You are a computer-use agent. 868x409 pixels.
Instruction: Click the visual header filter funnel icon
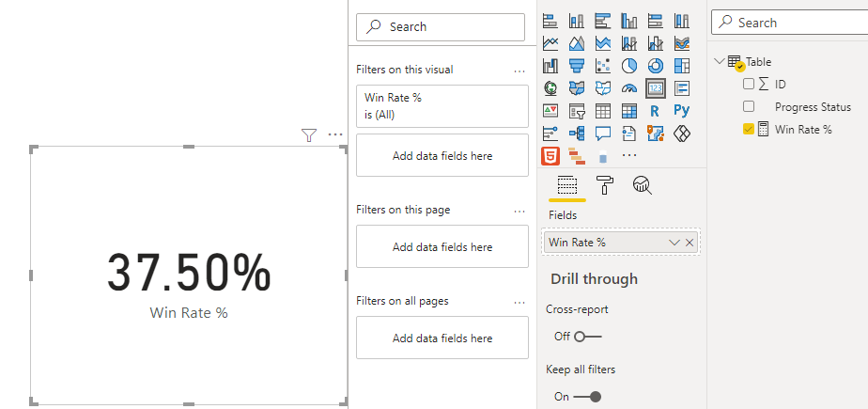point(309,134)
